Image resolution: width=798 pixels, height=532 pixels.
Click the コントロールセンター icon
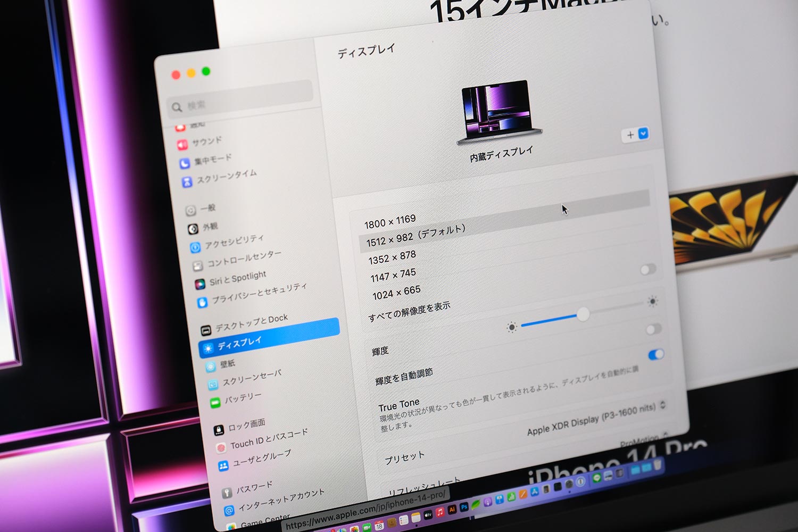pos(197,265)
